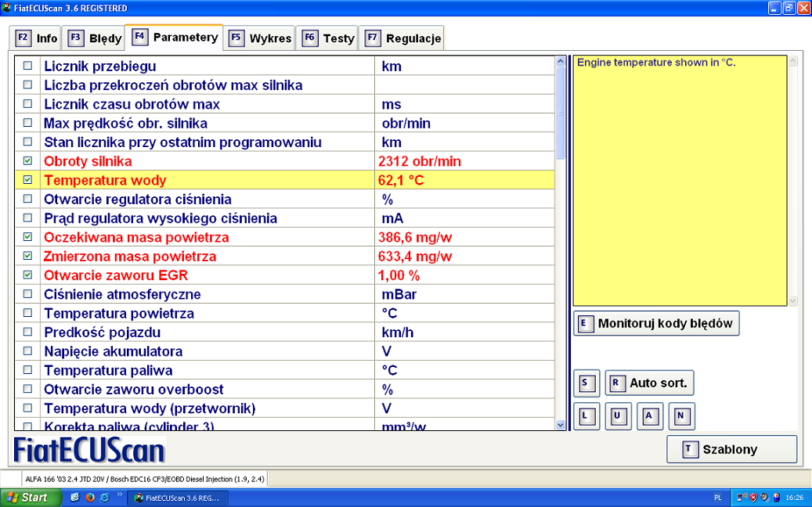Click the S key icon button
812x507 pixels.
pyautogui.click(x=586, y=383)
